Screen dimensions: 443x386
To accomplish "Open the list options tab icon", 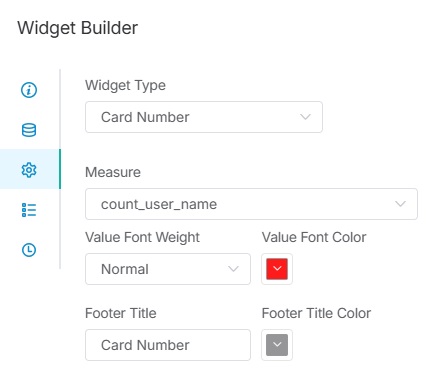I will click(x=29, y=210).
